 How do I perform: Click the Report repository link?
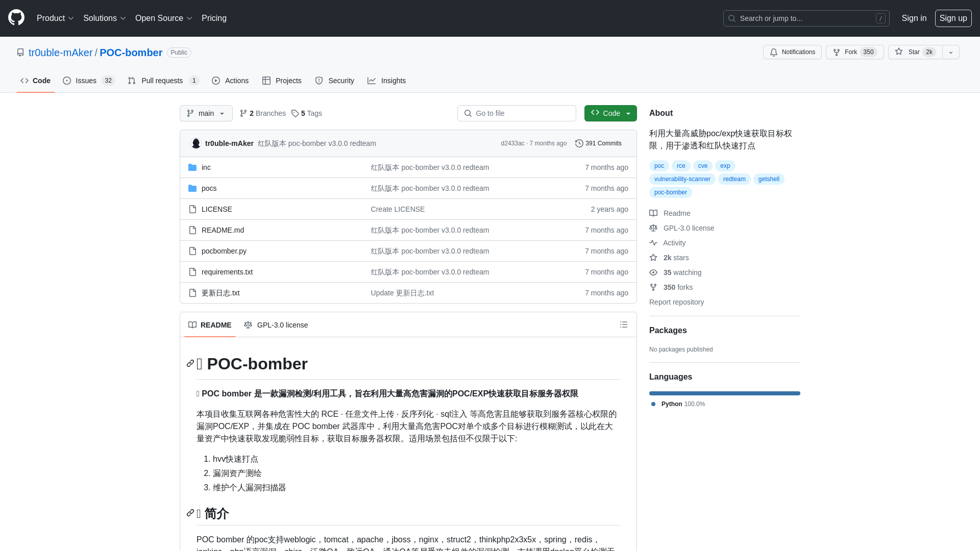tap(676, 302)
